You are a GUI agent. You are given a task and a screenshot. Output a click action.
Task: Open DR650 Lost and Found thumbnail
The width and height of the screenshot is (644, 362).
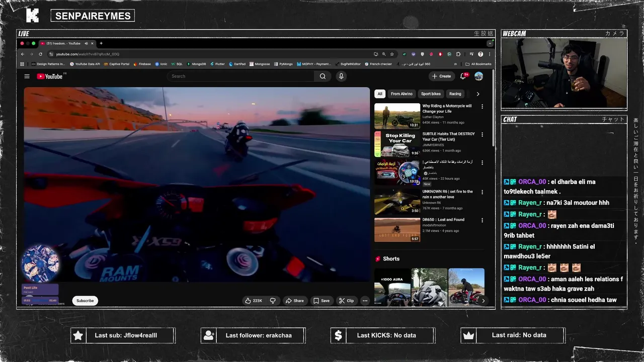click(397, 230)
